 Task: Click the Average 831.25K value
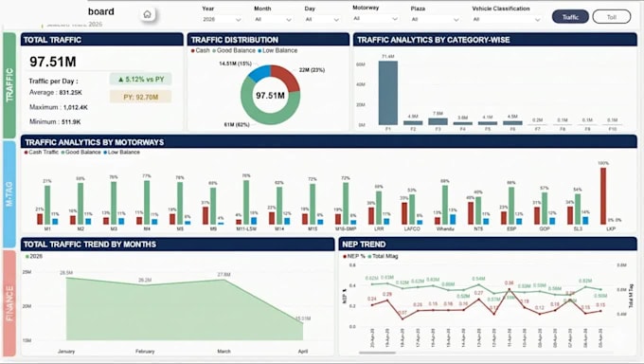click(71, 93)
